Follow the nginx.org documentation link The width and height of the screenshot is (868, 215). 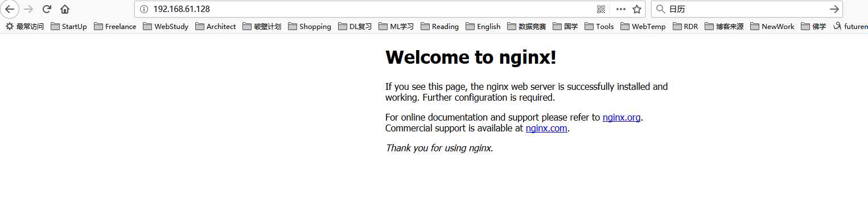(x=622, y=118)
